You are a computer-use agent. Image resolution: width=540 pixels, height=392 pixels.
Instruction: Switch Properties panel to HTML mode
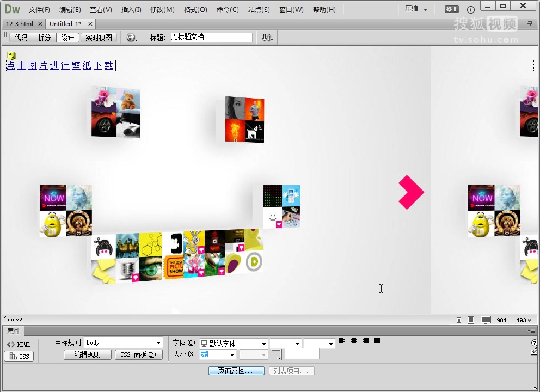point(19,345)
